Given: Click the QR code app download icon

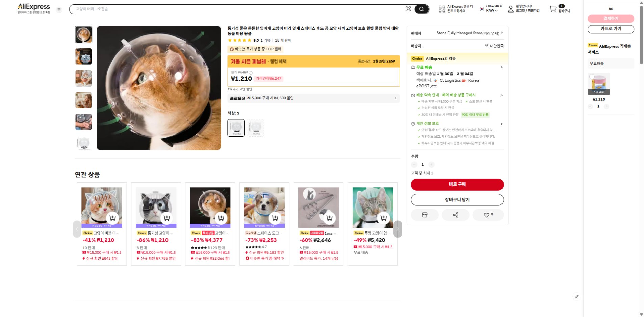Looking at the screenshot, I should point(442,9).
